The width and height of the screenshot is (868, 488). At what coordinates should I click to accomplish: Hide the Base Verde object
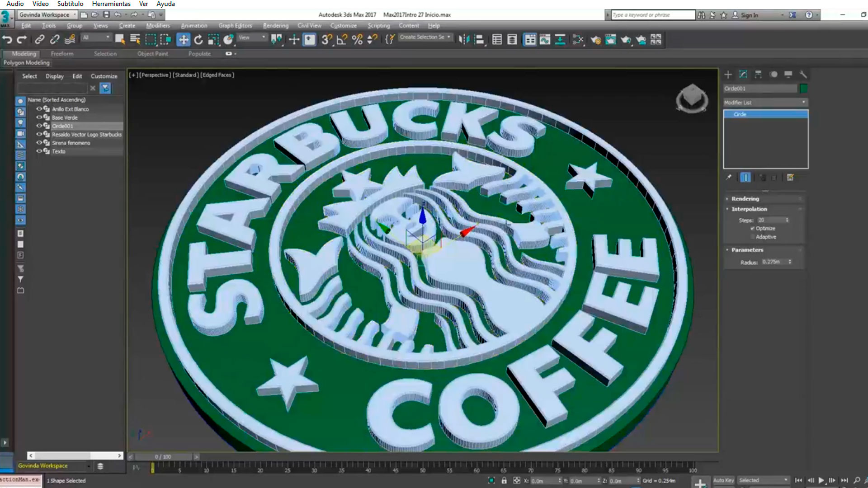(39, 117)
